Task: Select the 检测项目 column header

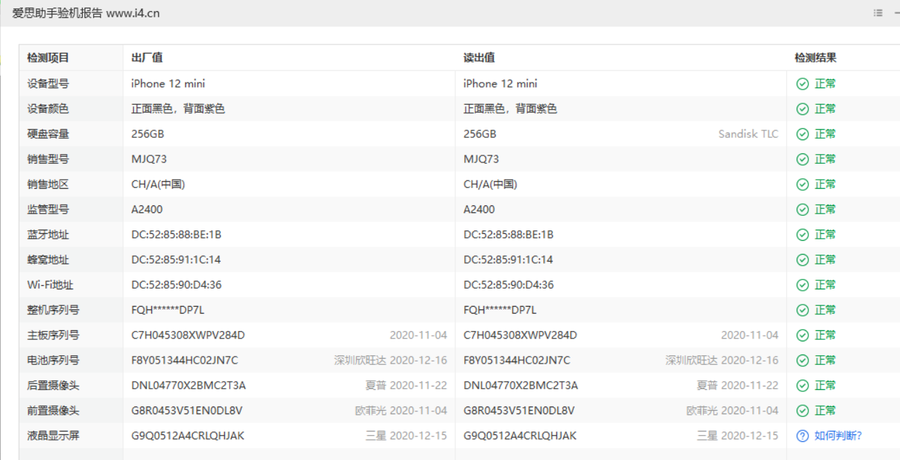Action: (48, 58)
